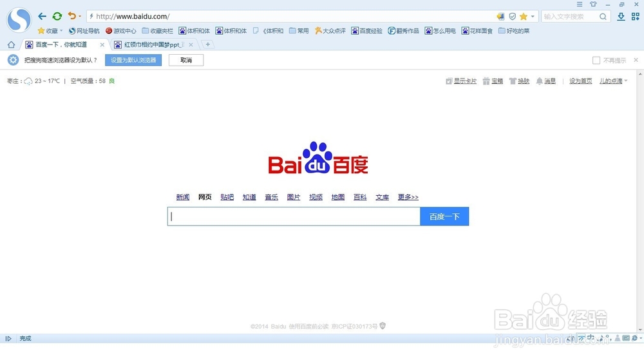Select the 贴吧 search category

[227, 197]
